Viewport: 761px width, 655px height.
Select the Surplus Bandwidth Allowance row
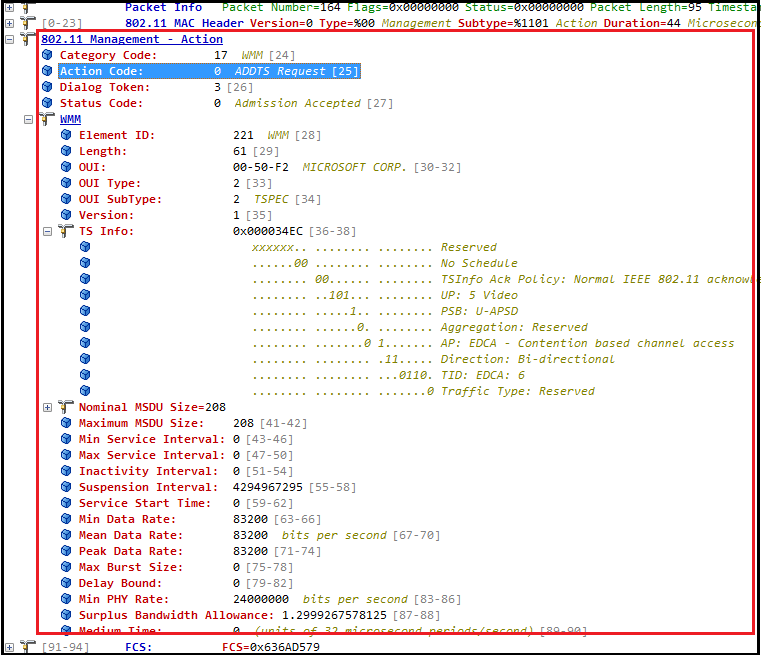[x=160, y=615]
